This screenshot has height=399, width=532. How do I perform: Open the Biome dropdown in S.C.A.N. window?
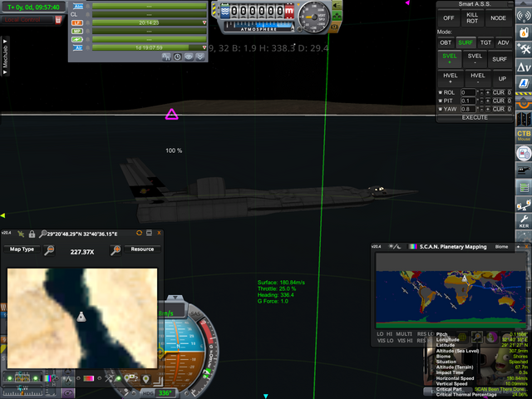501,247
